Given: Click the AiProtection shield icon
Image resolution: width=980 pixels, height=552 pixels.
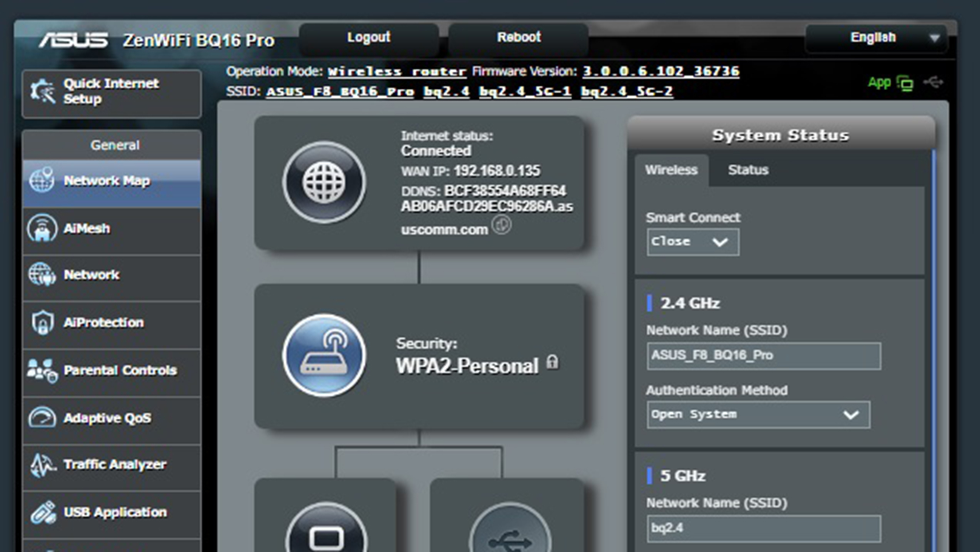Looking at the screenshot, I should [43, 323].
